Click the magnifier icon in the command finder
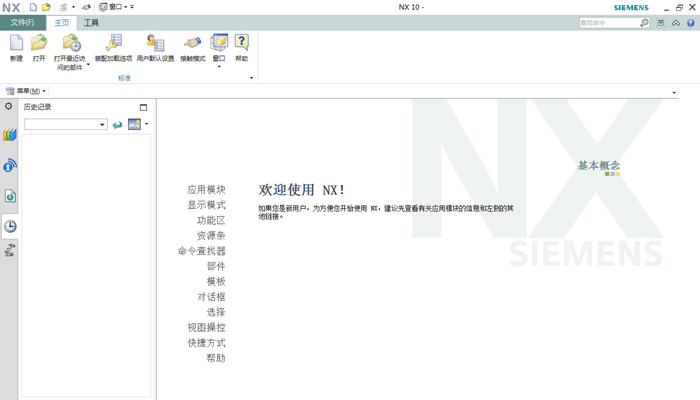 click(644, 23)
